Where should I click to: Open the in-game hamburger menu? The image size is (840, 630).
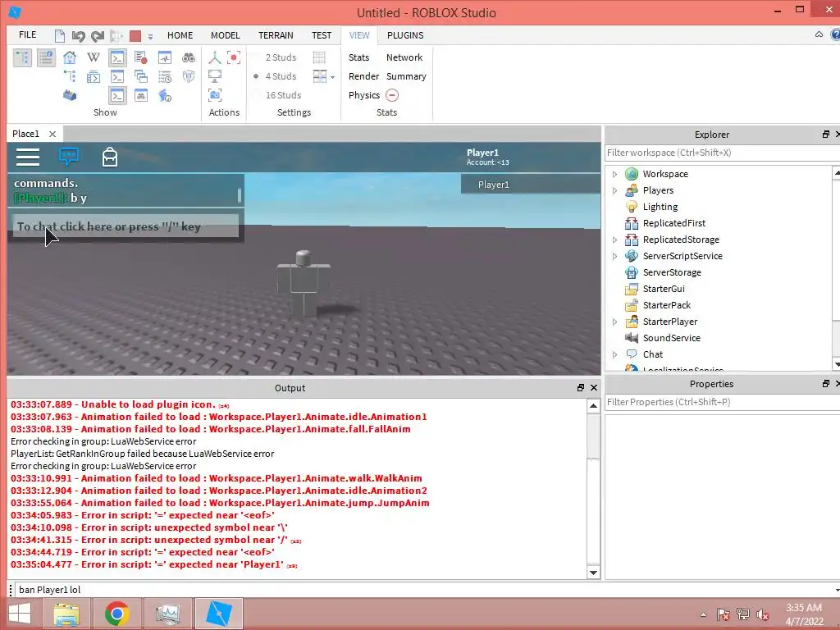tap(28, 157)
